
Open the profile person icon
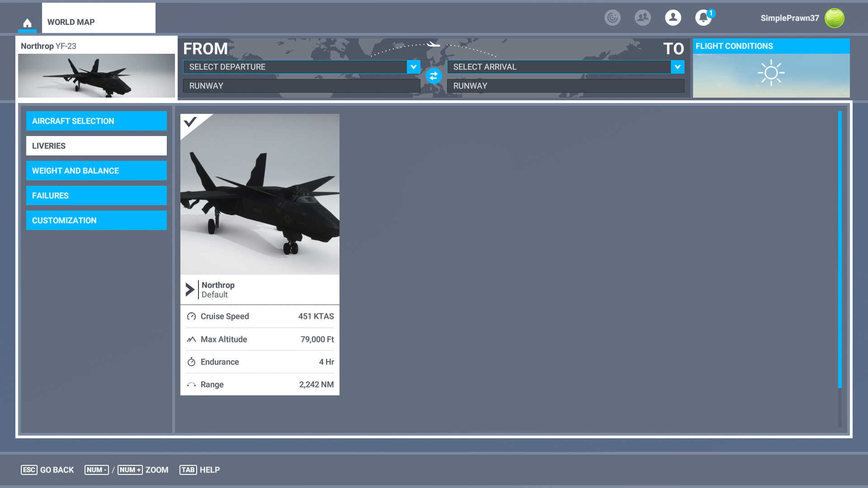673,18
